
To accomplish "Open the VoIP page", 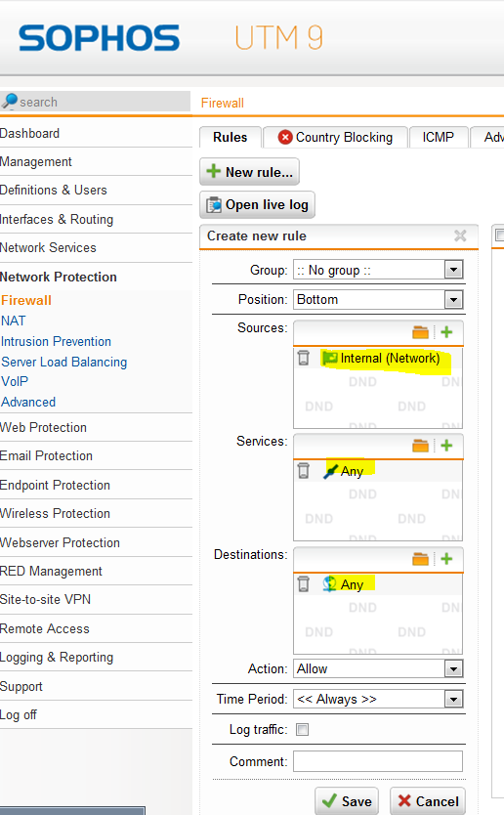I will tap(15, 381).
